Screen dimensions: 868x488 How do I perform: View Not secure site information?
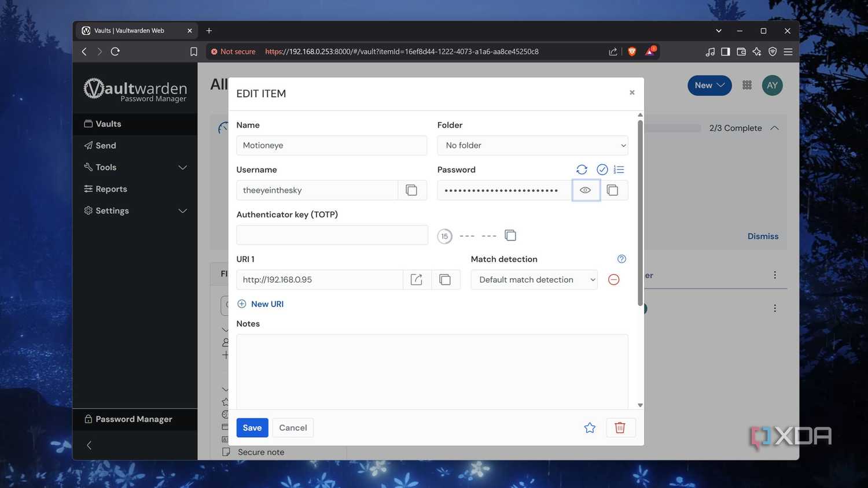coord(233,51)
